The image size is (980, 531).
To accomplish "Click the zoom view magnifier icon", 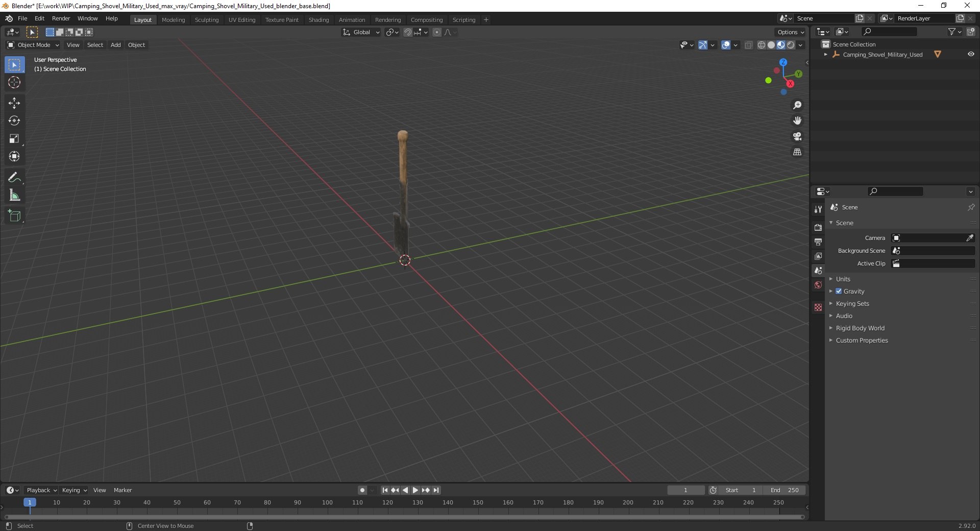I will click(797, 105).
